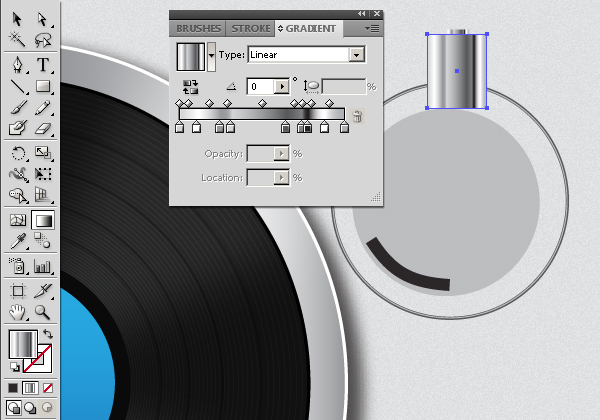Screen dimensions: 600x420
Task: Reset to default fill and stroke
Action: pyautogui.click(x=15, y=367)
